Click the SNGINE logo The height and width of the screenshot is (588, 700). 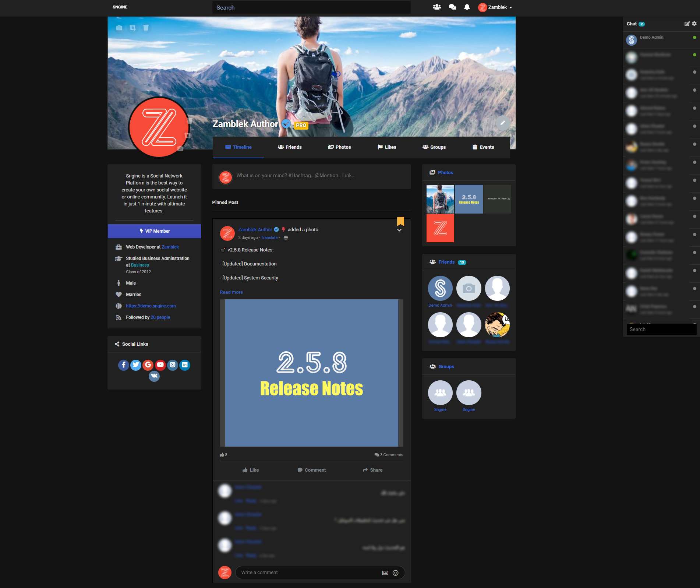[120, 7]
